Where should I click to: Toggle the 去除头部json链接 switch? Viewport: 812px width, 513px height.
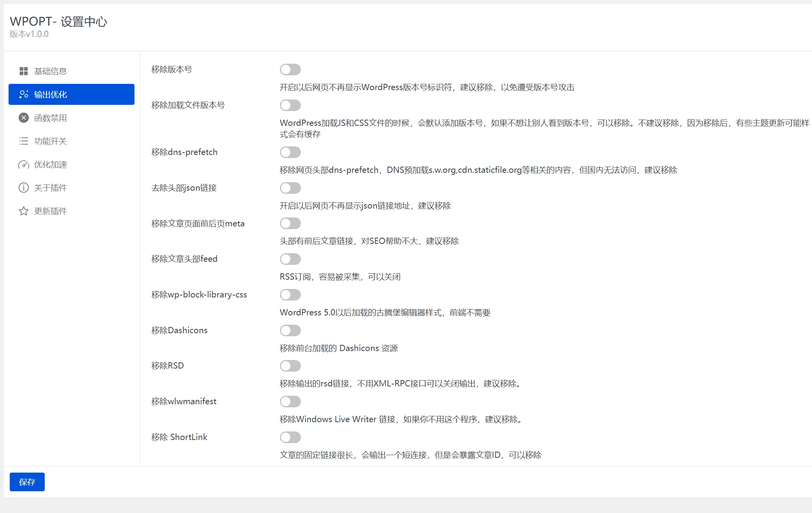[290, 188]
